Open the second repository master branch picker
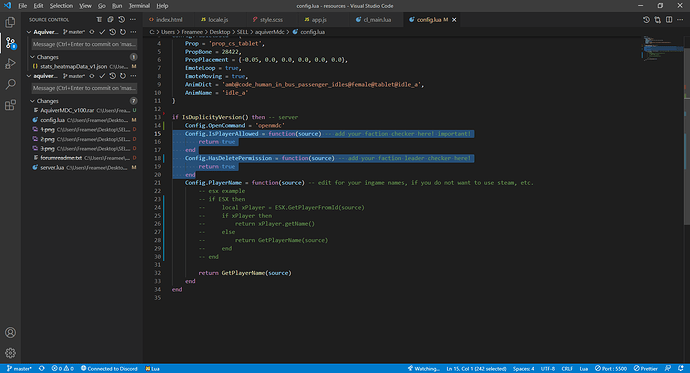 tap(73, 76)
